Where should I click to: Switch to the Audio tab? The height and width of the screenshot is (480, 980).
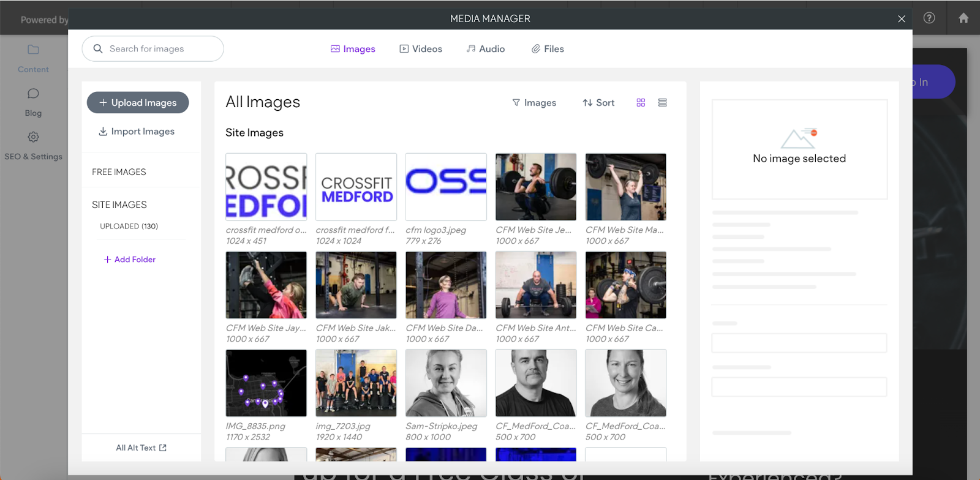[486, 49]
